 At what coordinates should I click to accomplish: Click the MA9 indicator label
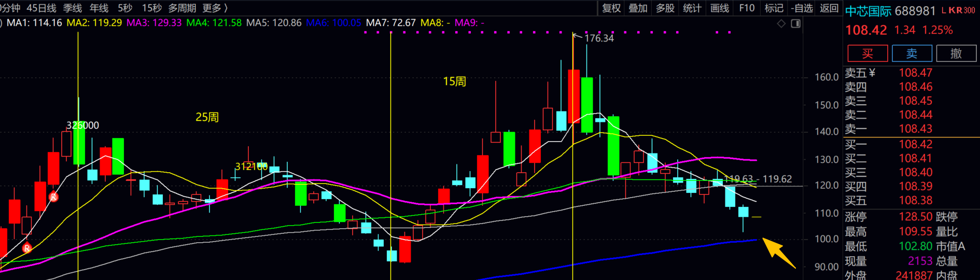pyautogui.click(x=469, y=23)
